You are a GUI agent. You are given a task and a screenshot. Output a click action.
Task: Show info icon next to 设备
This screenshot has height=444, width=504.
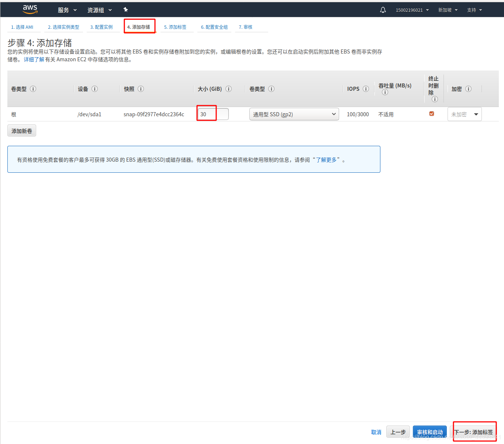click(95, 89)
